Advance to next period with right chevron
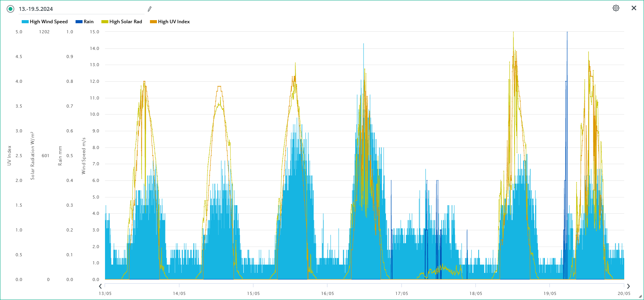Image resolution: width=644 pixels, height=300 pixels. tap(628, 286)
